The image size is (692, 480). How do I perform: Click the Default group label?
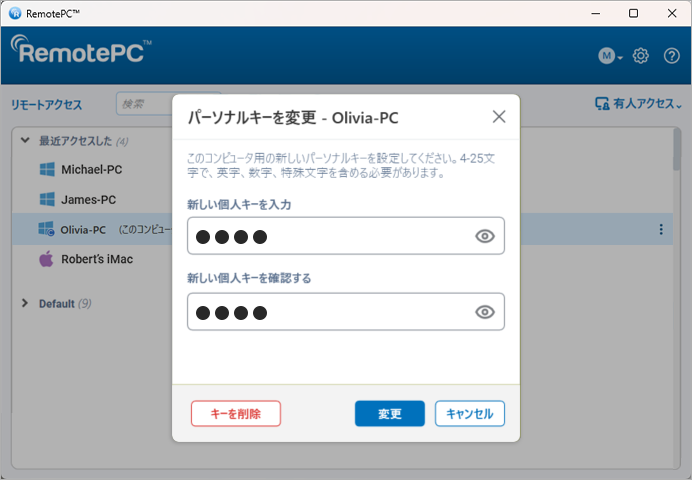click(57, 304)
